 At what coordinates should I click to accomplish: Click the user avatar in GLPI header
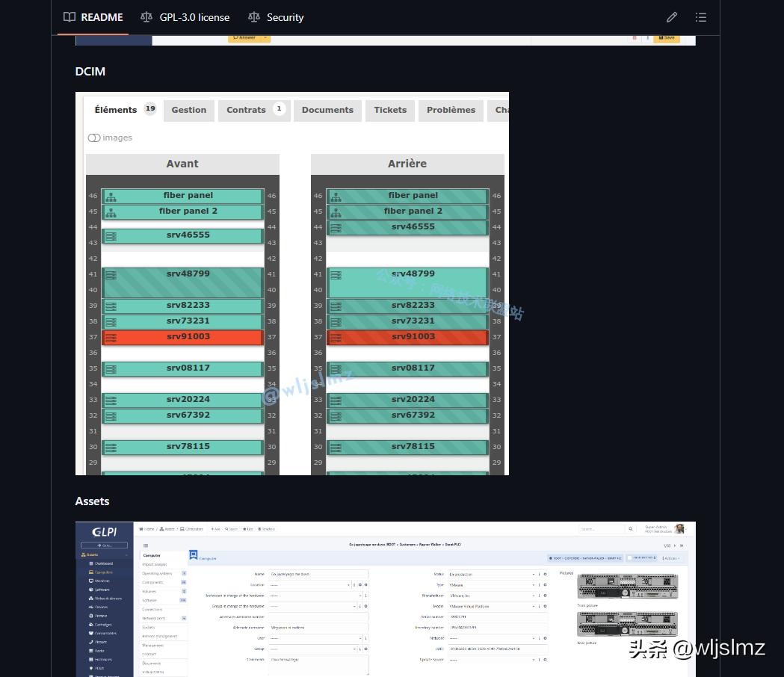click(679, 529)
